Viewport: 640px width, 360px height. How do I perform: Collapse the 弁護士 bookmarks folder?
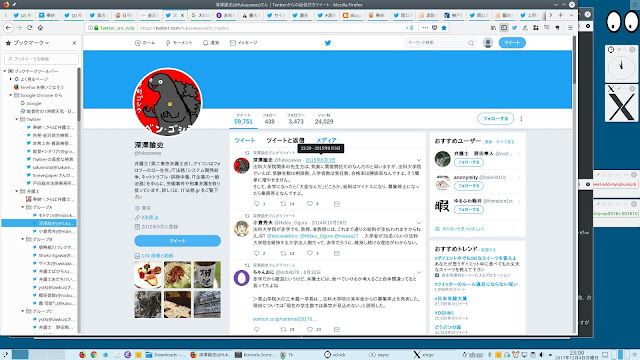point(17,191)
